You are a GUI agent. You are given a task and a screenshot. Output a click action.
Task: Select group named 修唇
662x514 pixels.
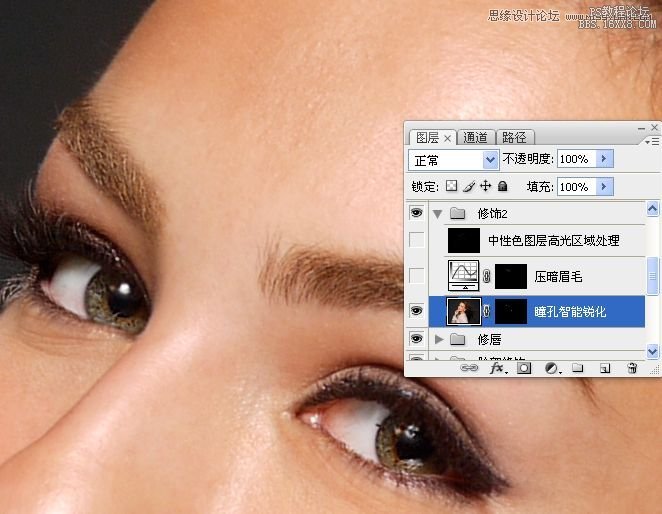[489, 339]
